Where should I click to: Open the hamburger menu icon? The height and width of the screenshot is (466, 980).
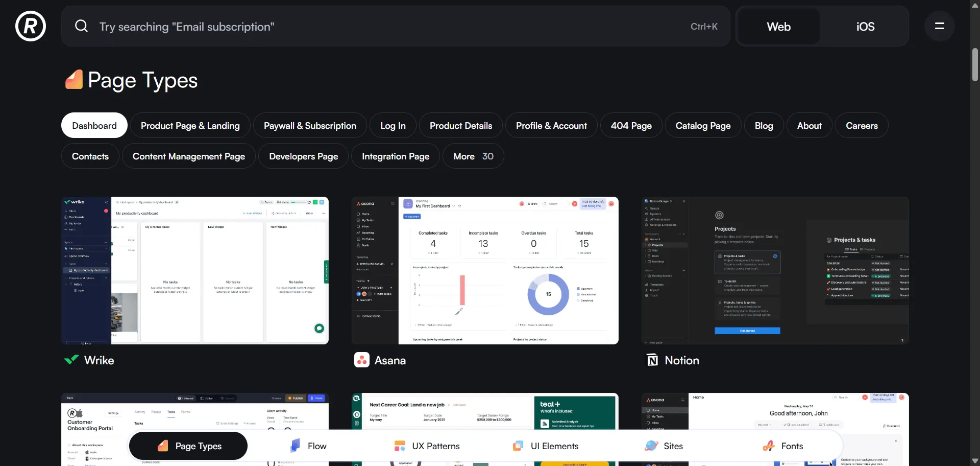939,26
